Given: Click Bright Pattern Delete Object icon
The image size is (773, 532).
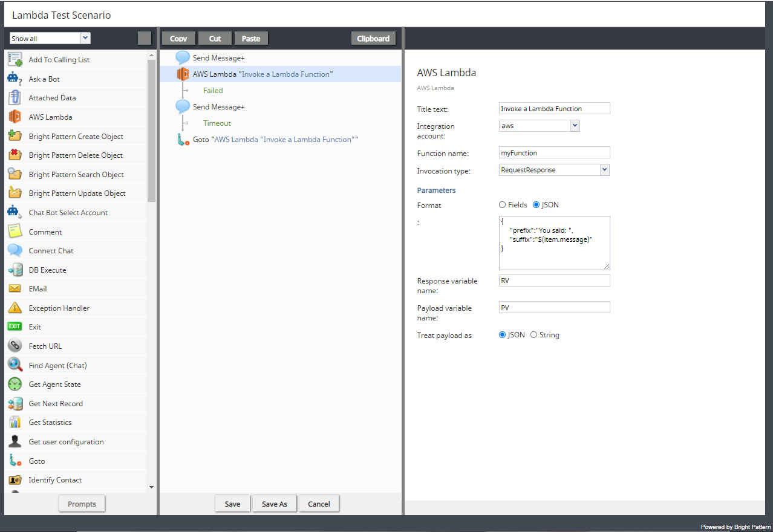Looking at the screenshot, I should 15,155.
